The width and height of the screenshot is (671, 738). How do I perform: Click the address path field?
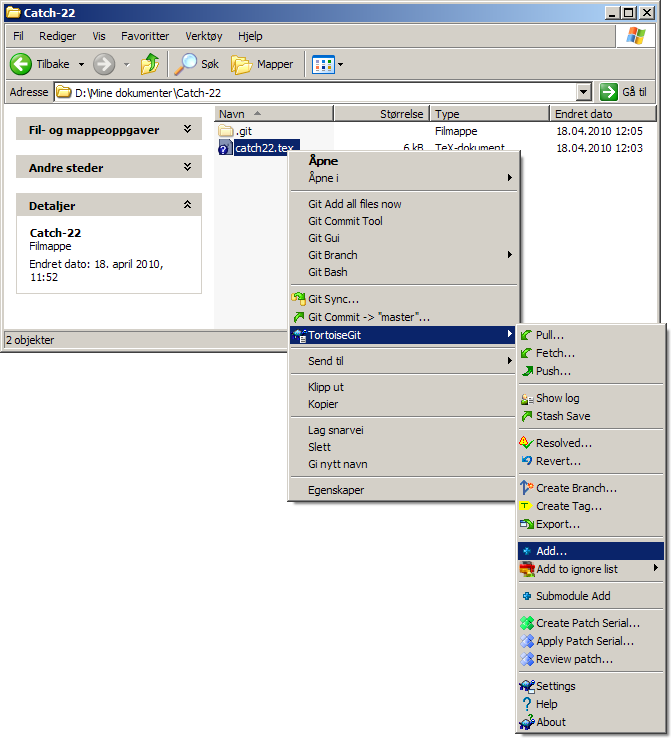(315, 92)
